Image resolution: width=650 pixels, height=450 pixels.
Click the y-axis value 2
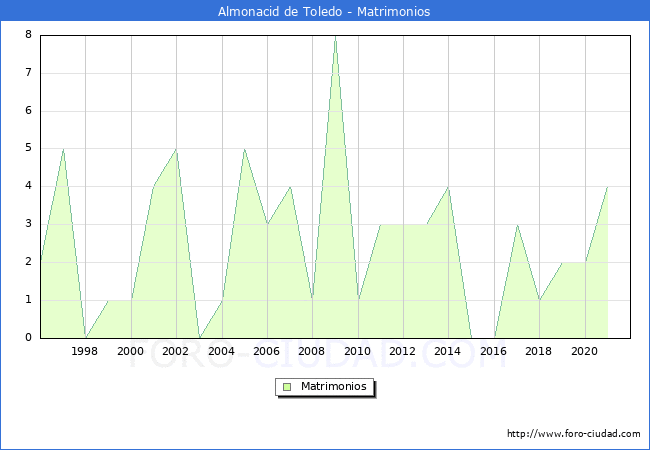point(28,261)
